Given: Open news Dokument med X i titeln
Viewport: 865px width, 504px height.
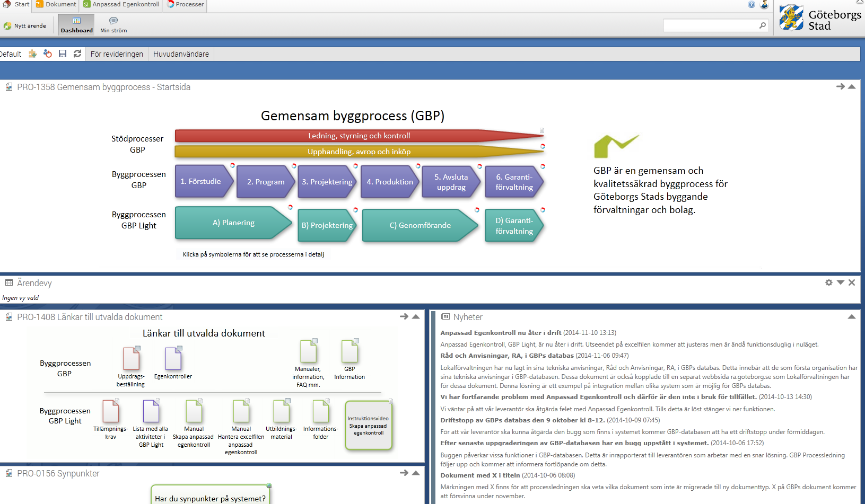Looking at the screenshot, I should click(480, 475).
